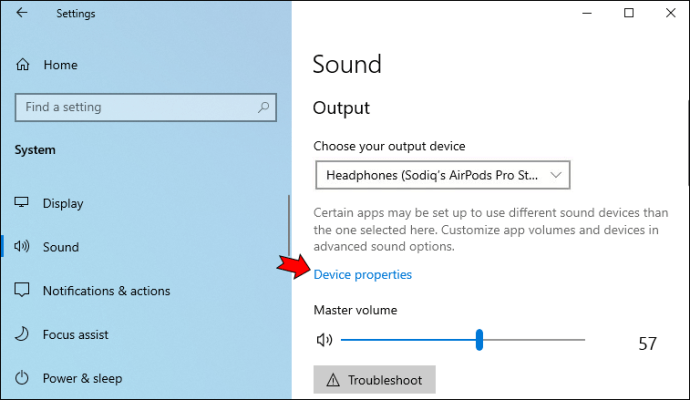Image resolution: width=690 pixels, height=400 pixels.
Task: Open the Device properties link
Action: point(363,275)
